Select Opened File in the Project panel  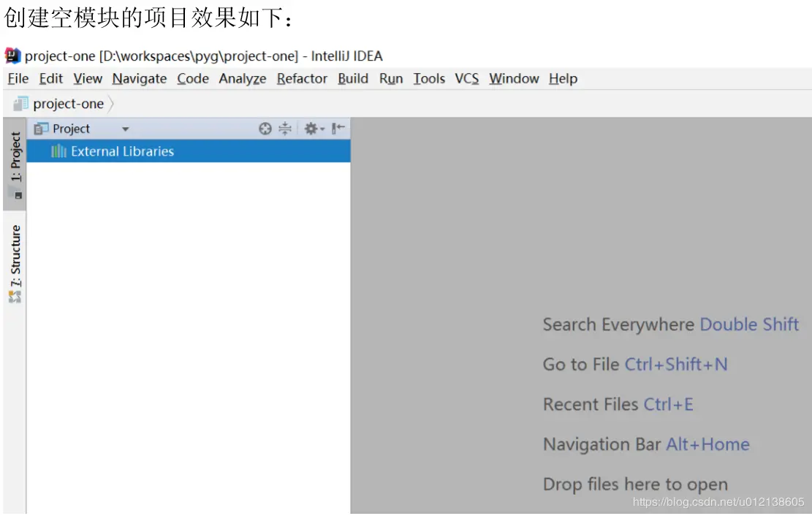(265, 129)
